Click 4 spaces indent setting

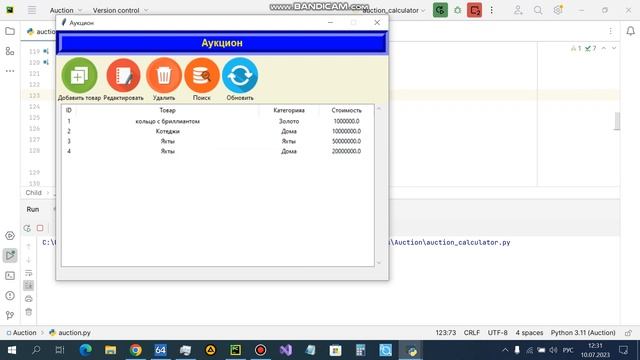click(x=529, y=333)
